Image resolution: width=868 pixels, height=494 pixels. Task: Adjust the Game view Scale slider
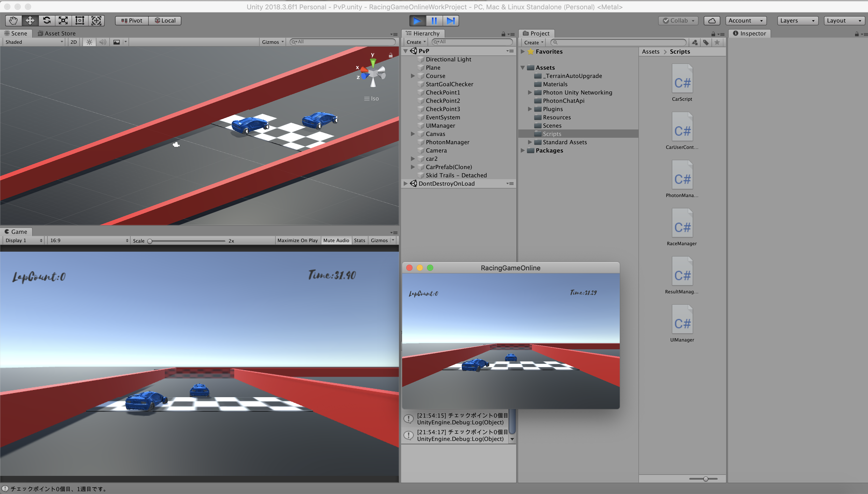coord(150,241)
